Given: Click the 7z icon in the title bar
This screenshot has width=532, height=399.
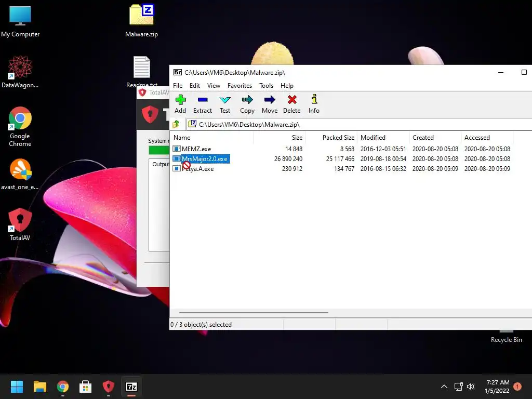Looking at the screenshot, I should [178, 72].
